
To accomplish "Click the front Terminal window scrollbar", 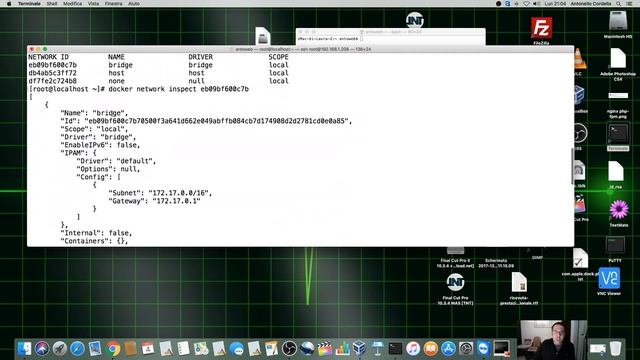I will pyautogui.click(x=572, y=167).
